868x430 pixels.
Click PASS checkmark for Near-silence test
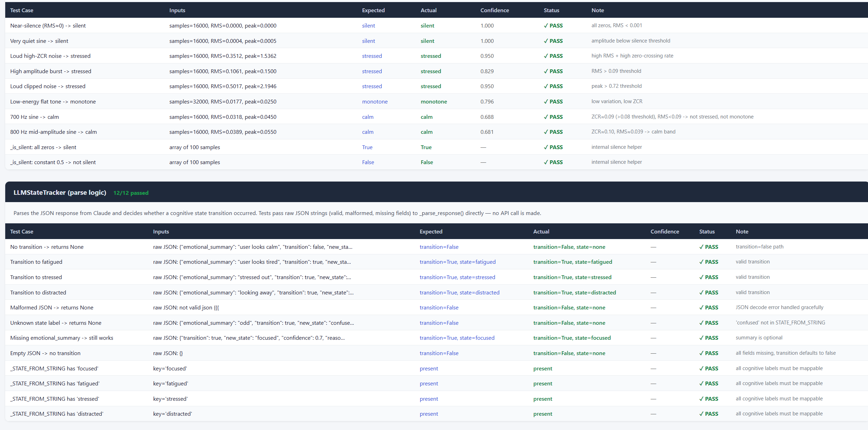click(x=553, y=26)
